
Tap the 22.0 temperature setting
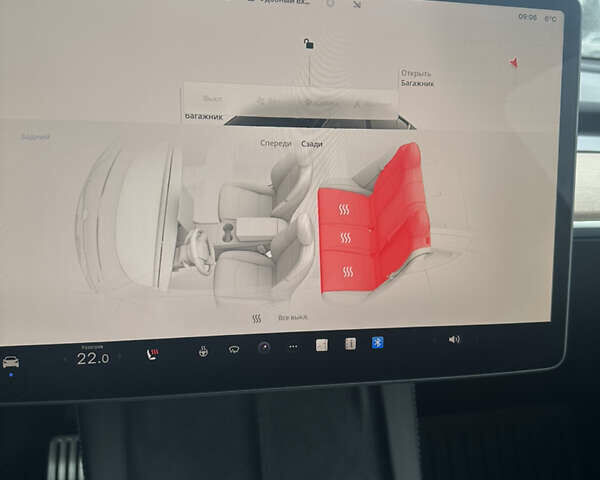click(92, 358)
